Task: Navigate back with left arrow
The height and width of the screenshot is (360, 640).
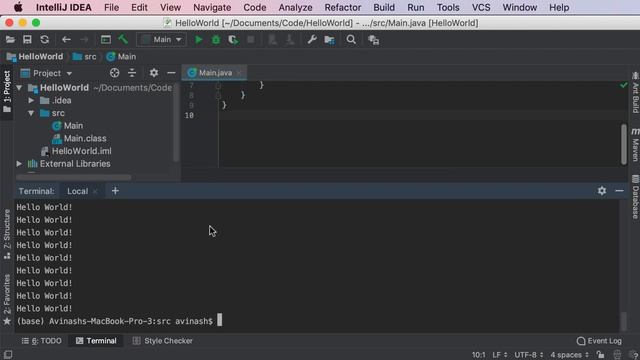Action: [x=66, y=40]
